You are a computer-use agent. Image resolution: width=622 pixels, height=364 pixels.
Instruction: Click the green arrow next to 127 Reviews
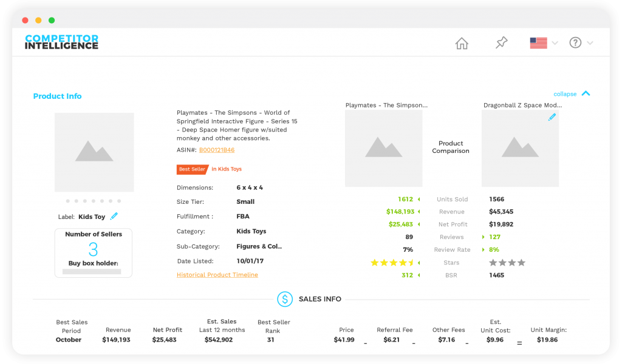(483, 237)
